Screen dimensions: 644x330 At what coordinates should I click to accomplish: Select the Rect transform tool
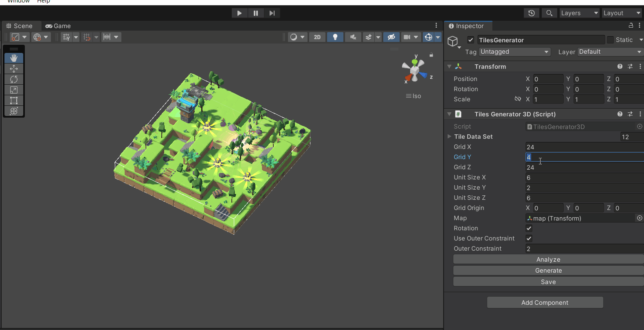[x=14, y=101]
